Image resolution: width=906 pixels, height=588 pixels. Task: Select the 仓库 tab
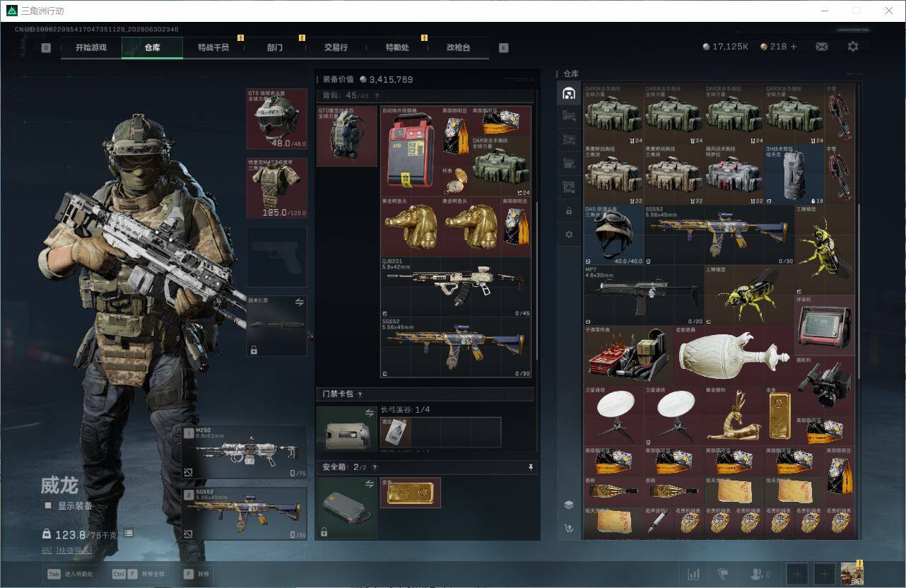tap(152, 47)
